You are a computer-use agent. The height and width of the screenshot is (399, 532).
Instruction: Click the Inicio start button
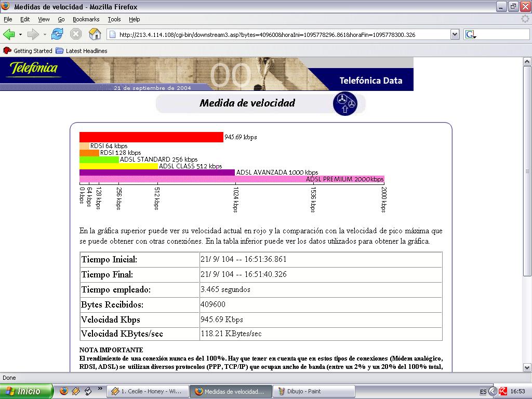[x=26, y=391]
